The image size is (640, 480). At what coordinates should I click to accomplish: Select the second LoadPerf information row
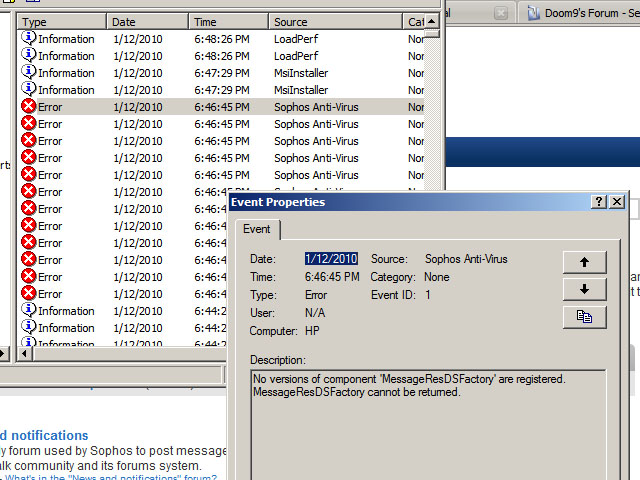222,56
